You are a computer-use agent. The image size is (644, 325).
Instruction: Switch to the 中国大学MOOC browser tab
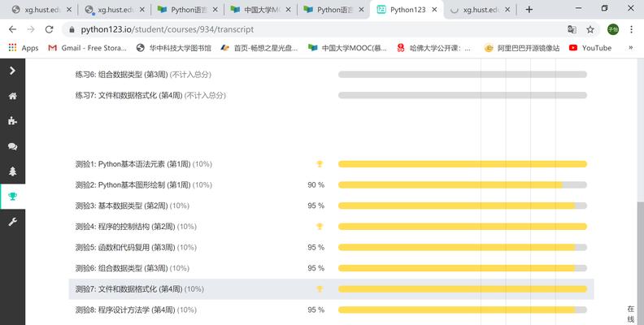click(x=261, y=10)
